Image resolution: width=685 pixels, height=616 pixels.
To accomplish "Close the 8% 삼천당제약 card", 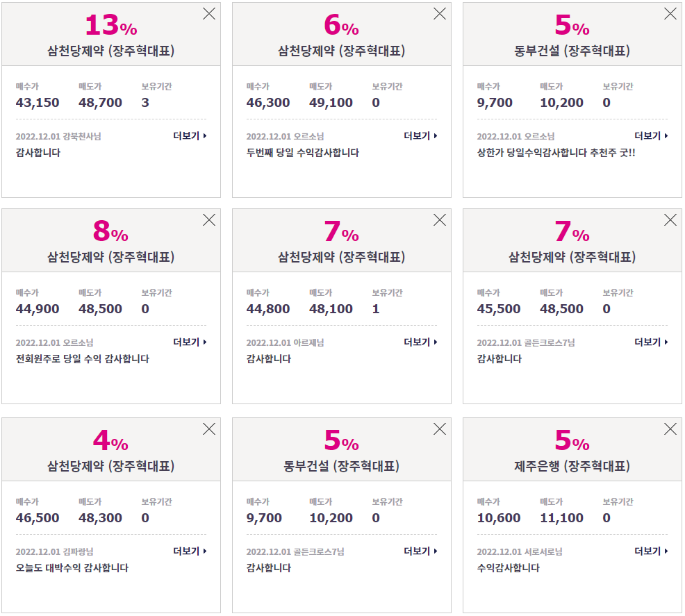I will click(x=209, y=220).
